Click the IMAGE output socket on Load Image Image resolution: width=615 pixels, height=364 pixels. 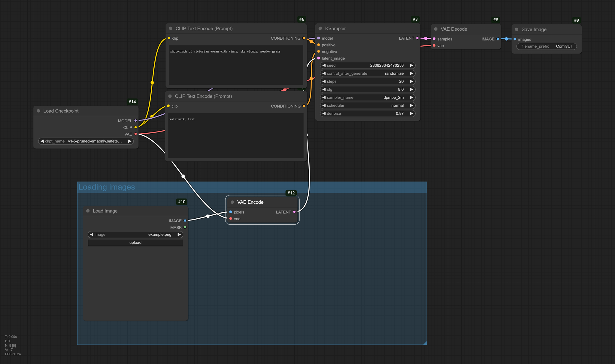click(x=185, y=221)
